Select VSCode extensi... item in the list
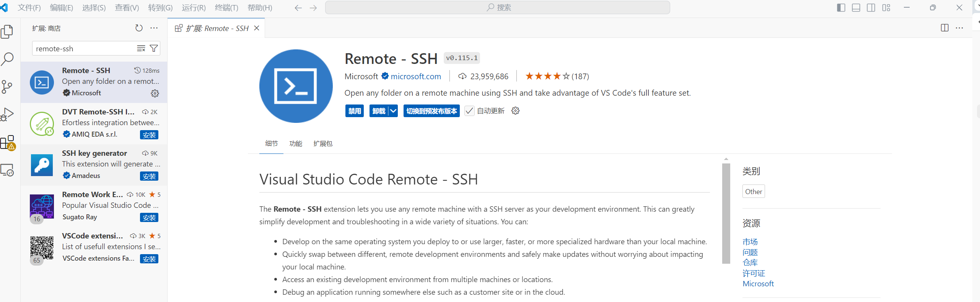The width and height of the screenshot is (980, 302). tap(94, 248)
